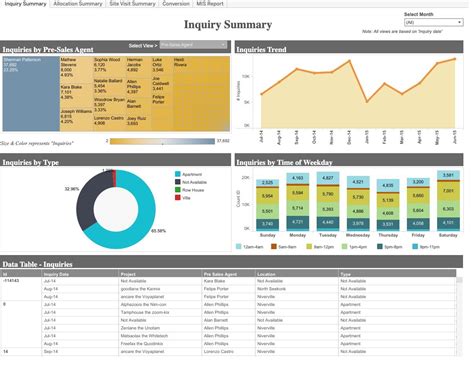Viewport: 474px width, 371px height.
Task: Open the Site Visit Summary tab
Action: 132,4
